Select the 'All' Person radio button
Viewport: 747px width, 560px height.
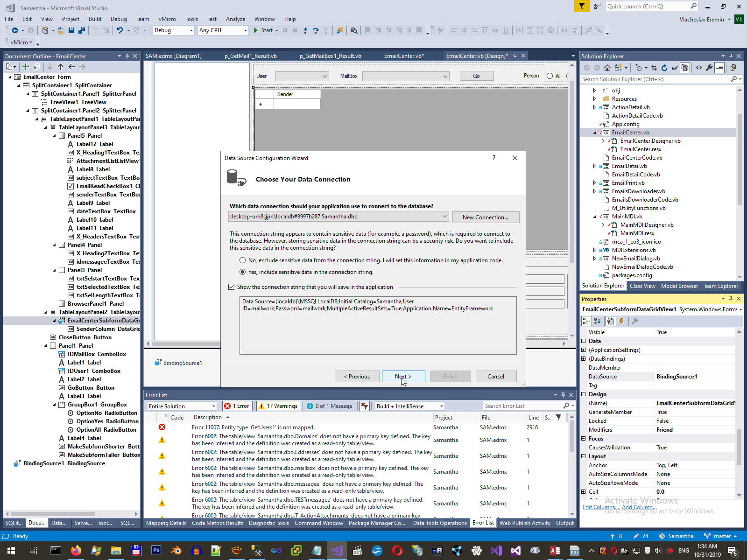coord(550,76)
